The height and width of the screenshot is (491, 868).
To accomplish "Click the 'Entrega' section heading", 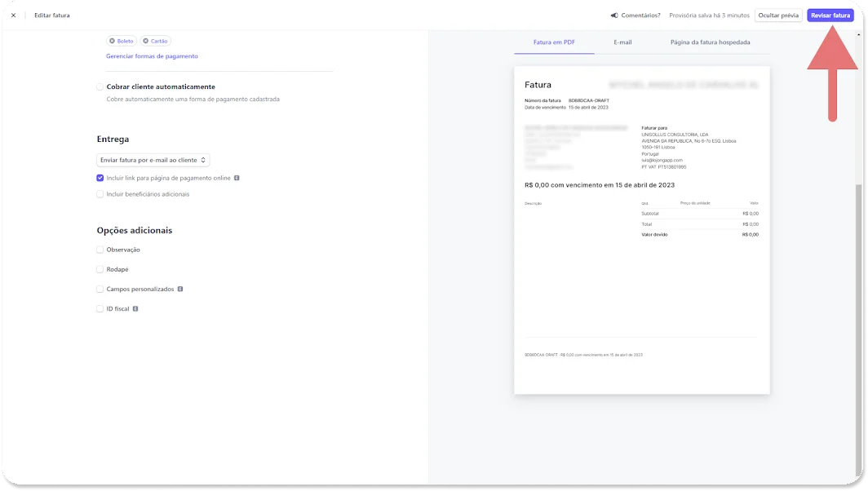I will coord(113,139).
